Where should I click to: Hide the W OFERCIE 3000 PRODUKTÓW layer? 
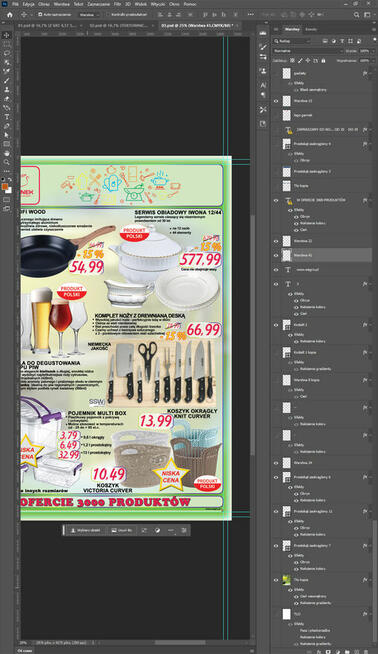[276, 200]
